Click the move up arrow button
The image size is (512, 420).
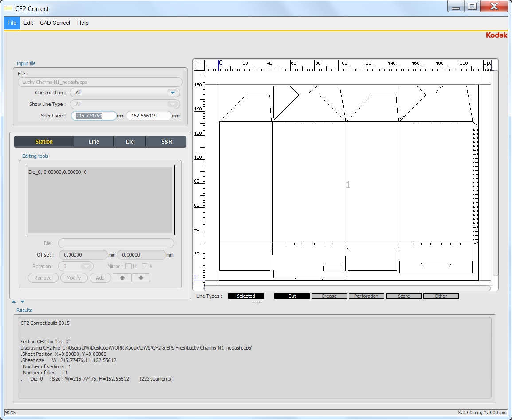[x=122, y=278]
